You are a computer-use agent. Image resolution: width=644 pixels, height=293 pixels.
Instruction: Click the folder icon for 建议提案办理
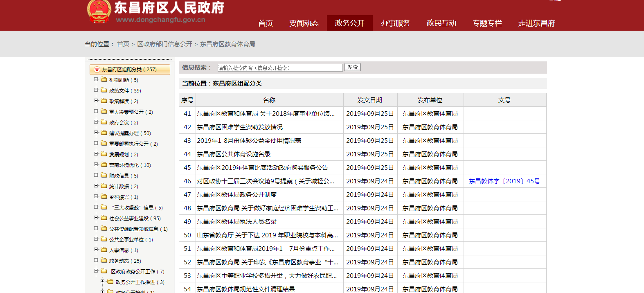tap(104, 133)
